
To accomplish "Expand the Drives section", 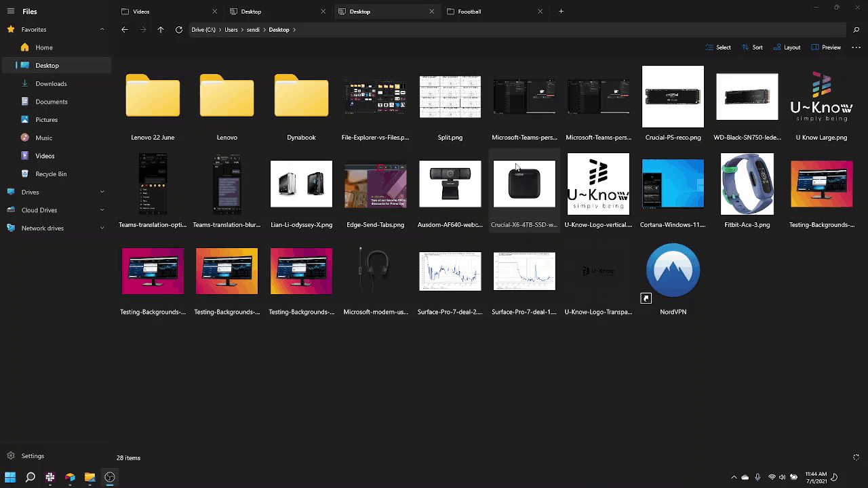I will [x=102, y=192].
